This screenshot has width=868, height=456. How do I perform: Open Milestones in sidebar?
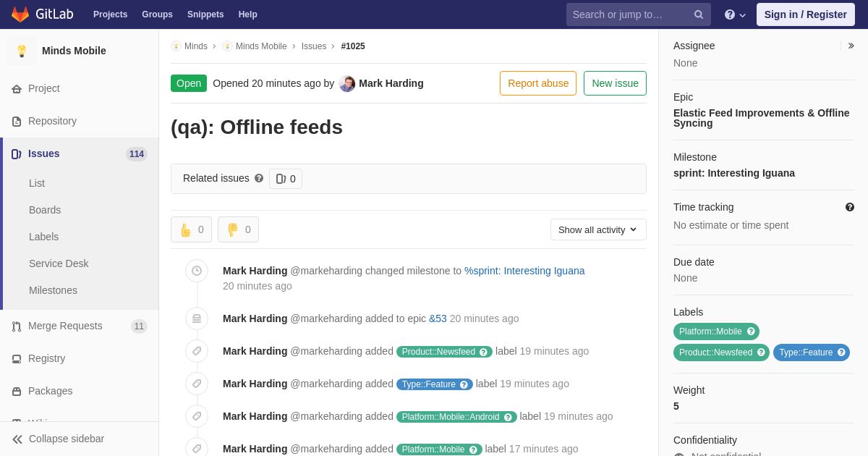click(x=53, y=290)
